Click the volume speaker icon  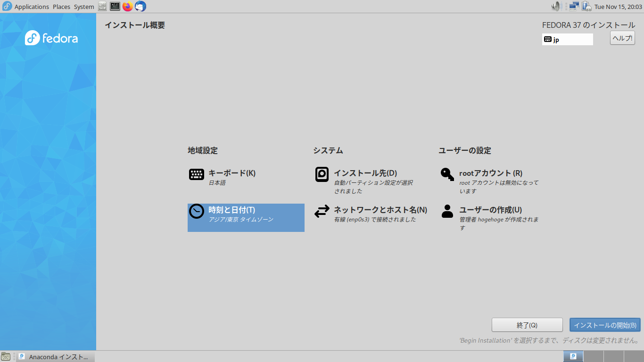pyautogui.click(x=556, y=6)
